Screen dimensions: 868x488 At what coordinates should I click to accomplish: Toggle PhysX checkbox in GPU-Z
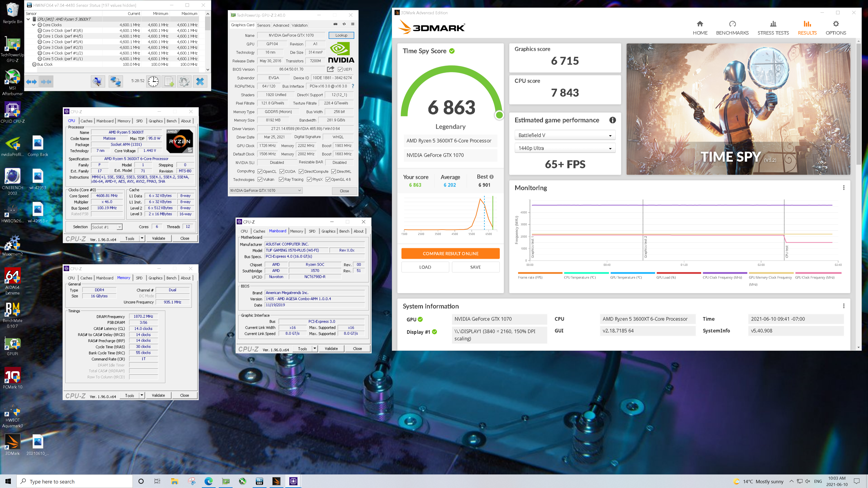pos(309,180)
